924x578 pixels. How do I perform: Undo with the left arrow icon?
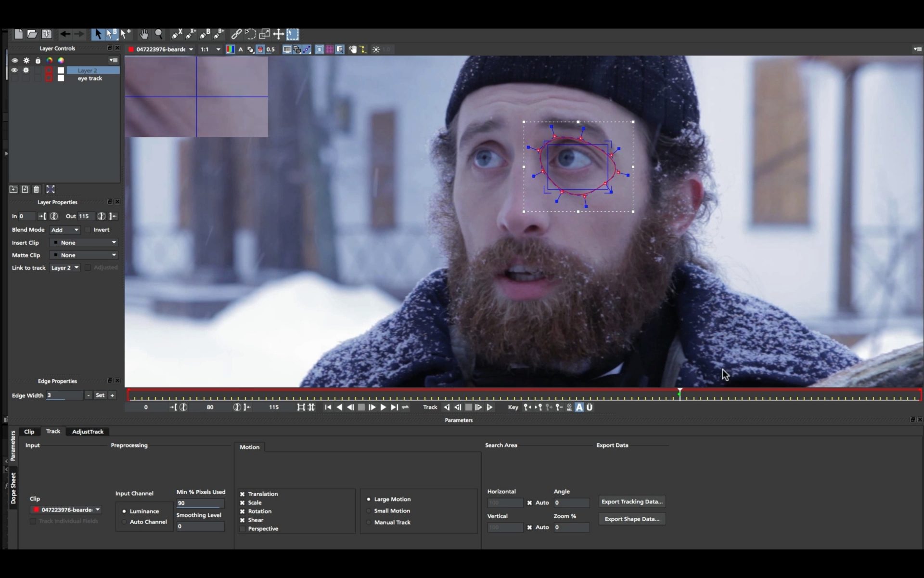point(65,34)
